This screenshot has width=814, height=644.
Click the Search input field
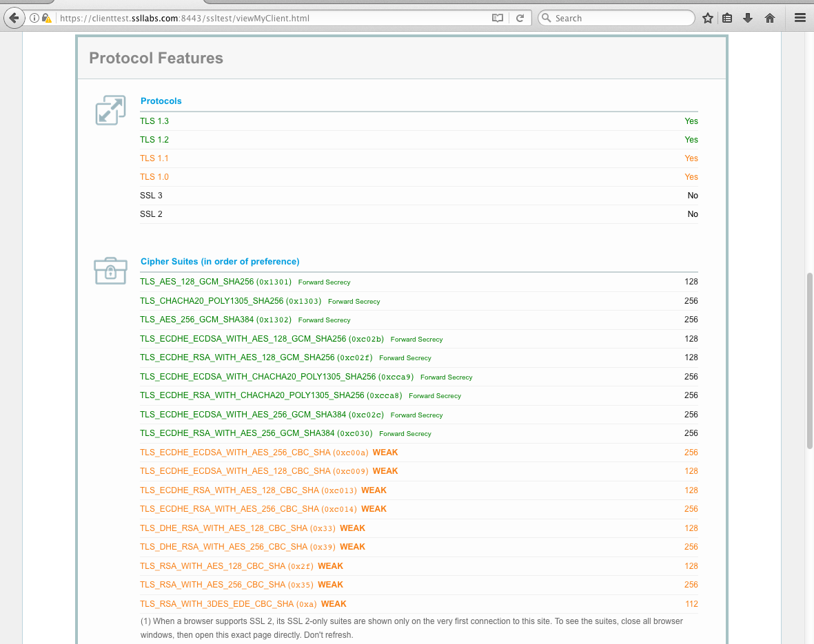coord(620,18)
